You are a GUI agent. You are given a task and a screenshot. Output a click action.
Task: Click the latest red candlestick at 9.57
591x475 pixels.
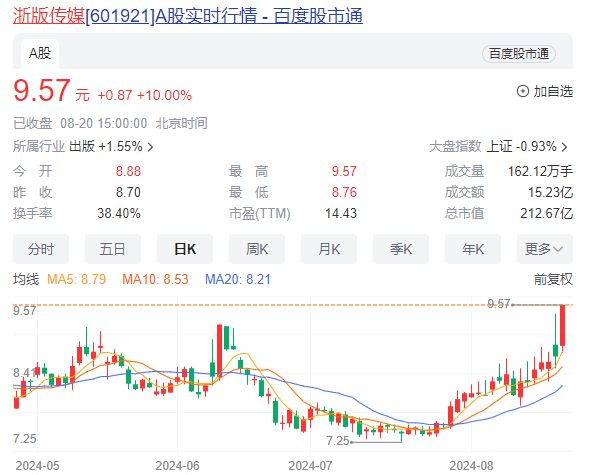tap(562, 325)
